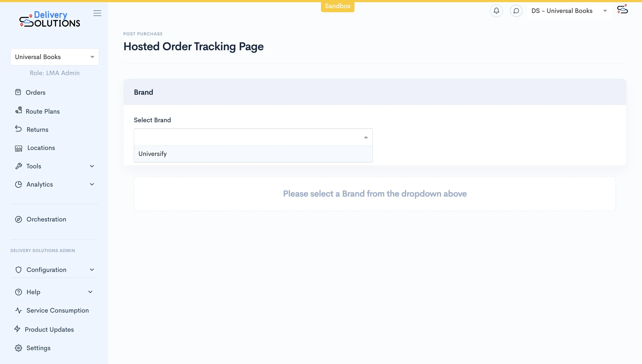The image size is (642, 364).
Task: Click the 'Brand' section header
Action: (143, 92)
